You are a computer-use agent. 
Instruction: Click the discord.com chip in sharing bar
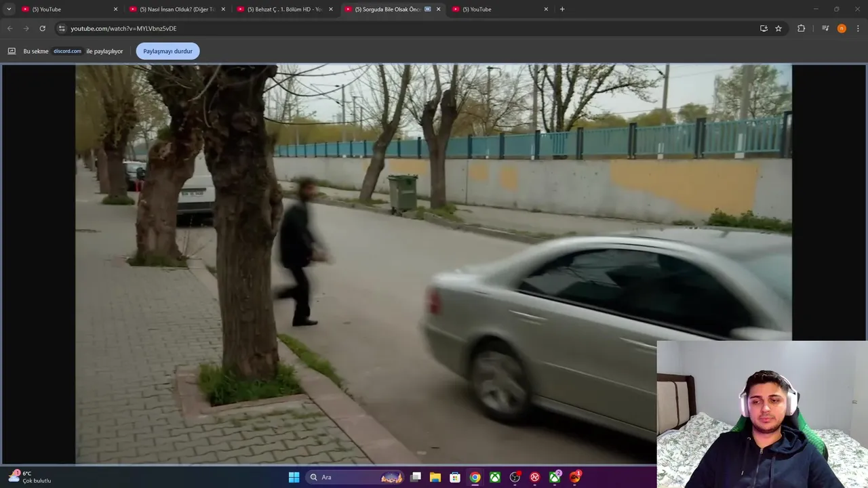67,51
